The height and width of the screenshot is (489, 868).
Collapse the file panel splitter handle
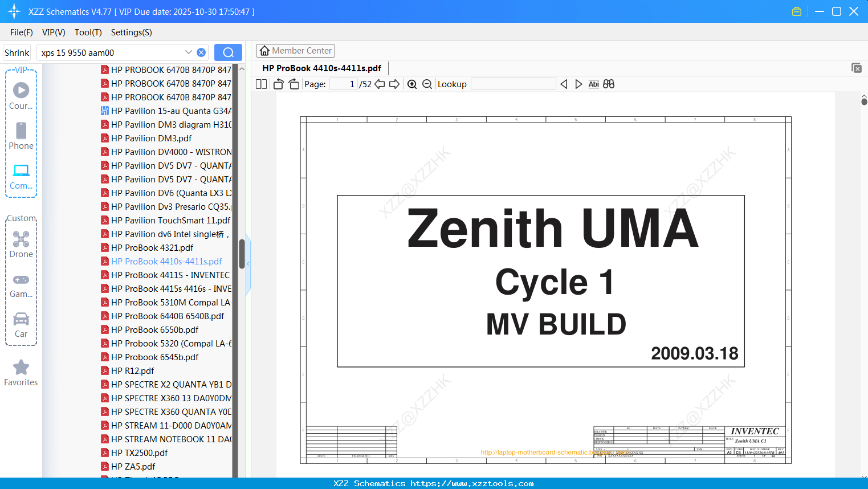(248, 264)
